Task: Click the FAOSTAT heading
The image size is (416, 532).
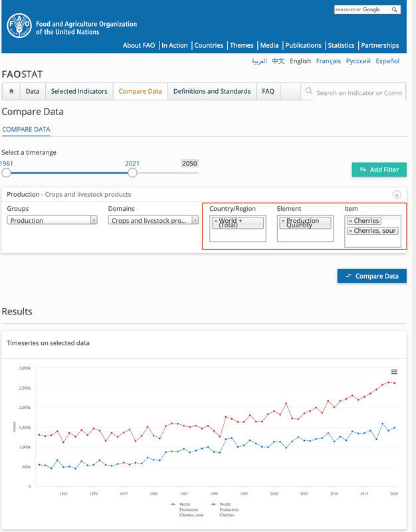Action: (x=22, y=74)
